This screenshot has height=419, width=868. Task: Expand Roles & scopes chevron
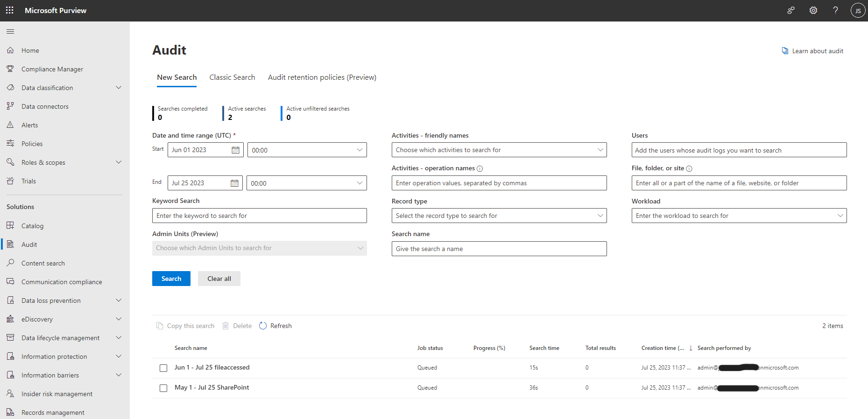click(119, 162)
